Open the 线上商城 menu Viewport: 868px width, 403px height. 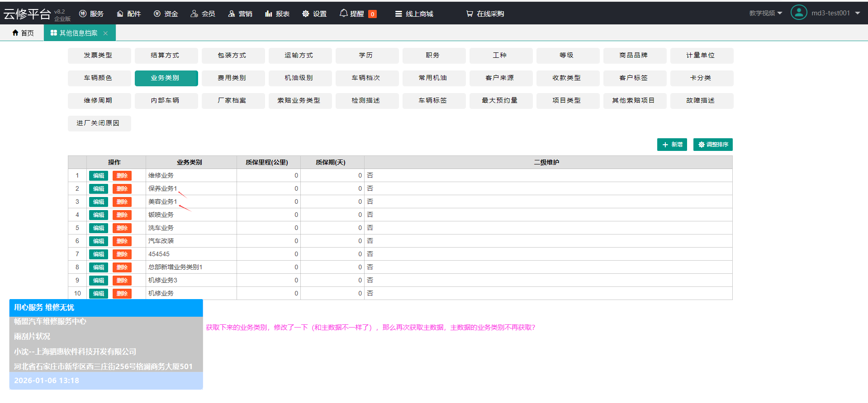tap(414, 14)
